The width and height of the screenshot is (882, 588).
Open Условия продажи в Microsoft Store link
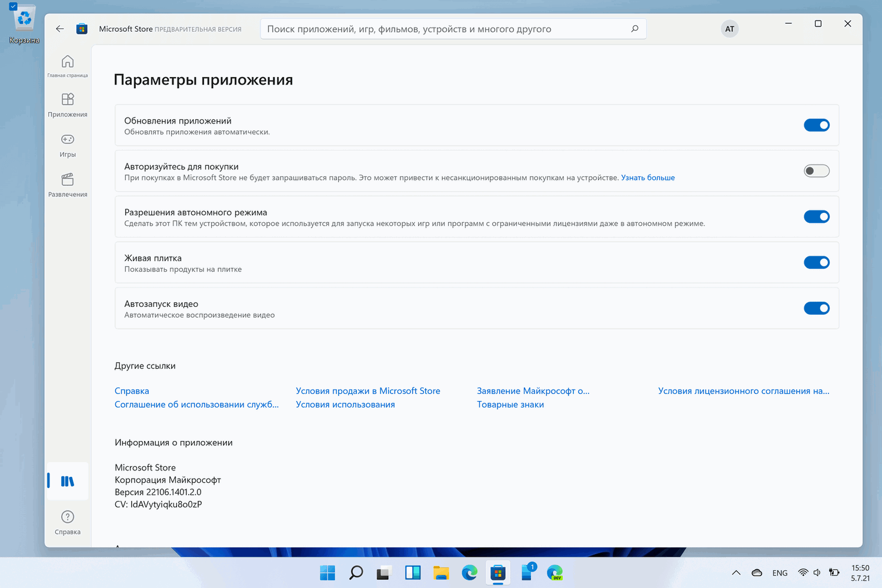coord(368,391)
